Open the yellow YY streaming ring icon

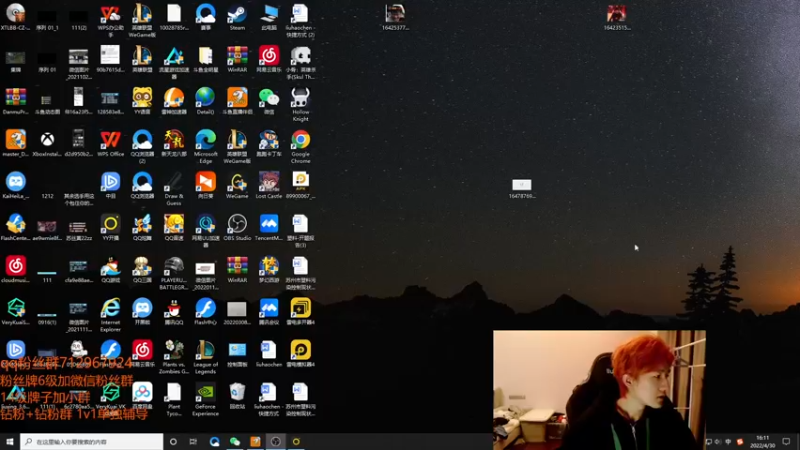pyautogui.click(x=110, y=224)
